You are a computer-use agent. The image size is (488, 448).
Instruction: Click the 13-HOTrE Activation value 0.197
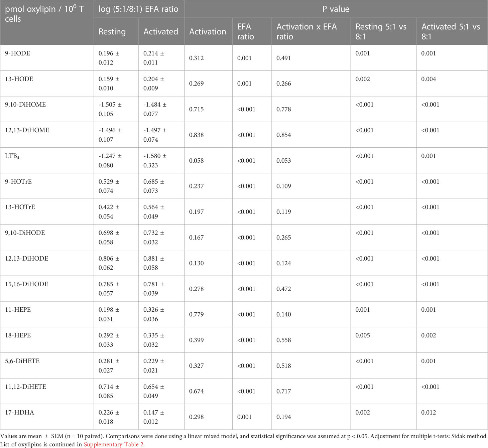(197, 212)
